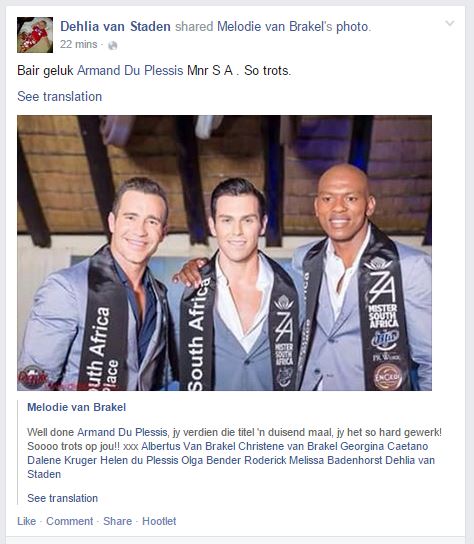
Task: Click See translation under shared caption
Action: [x=62, y=498]
